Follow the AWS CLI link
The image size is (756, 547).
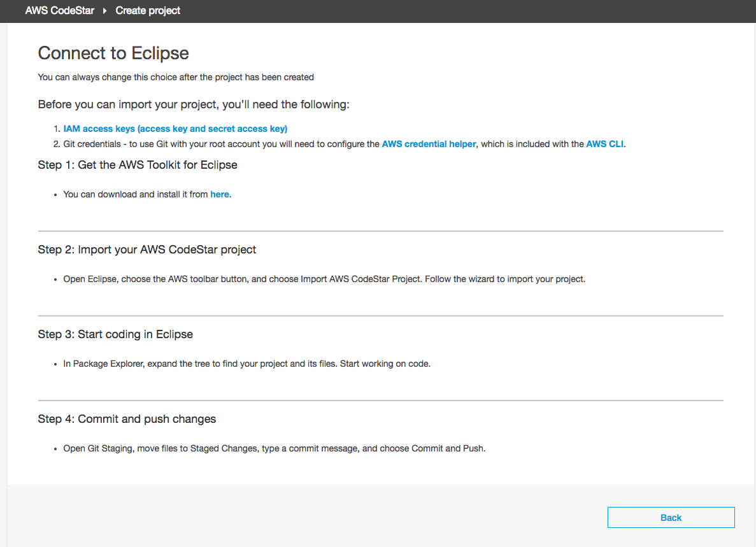pos(604,144)
